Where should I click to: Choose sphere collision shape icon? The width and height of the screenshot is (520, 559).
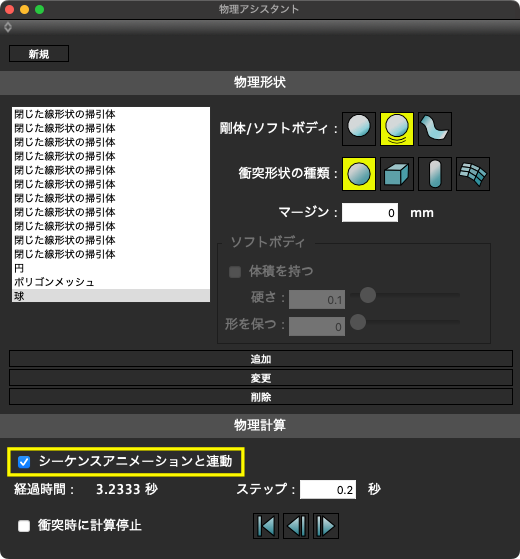click(x=359, y=174)
